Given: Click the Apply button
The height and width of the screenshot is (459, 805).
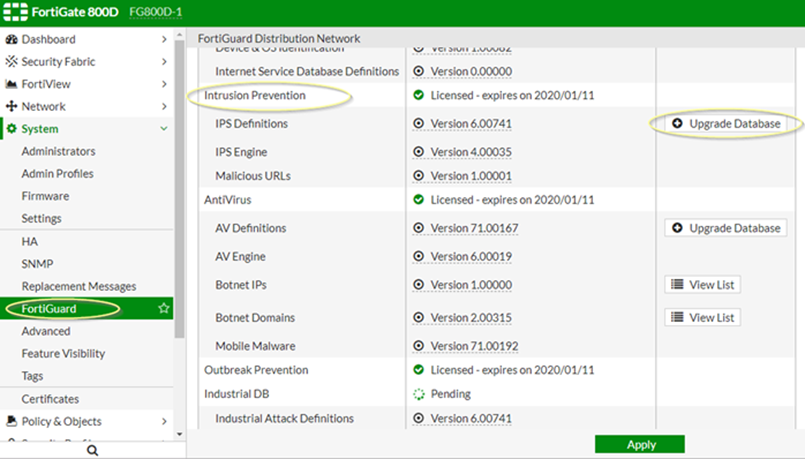Looking at the screenshot, I should (x=640, y=445).
